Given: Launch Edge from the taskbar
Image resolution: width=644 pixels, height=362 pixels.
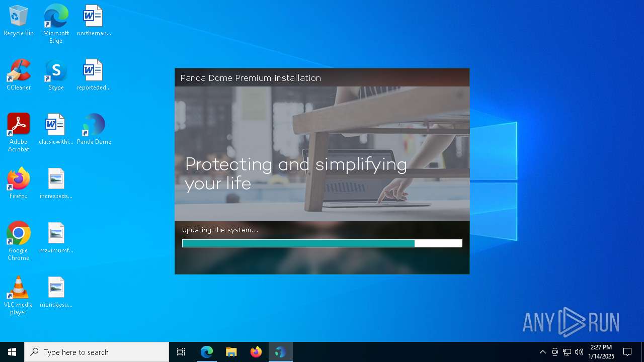Looking at the screenshot, I should [x=206, y=352].
